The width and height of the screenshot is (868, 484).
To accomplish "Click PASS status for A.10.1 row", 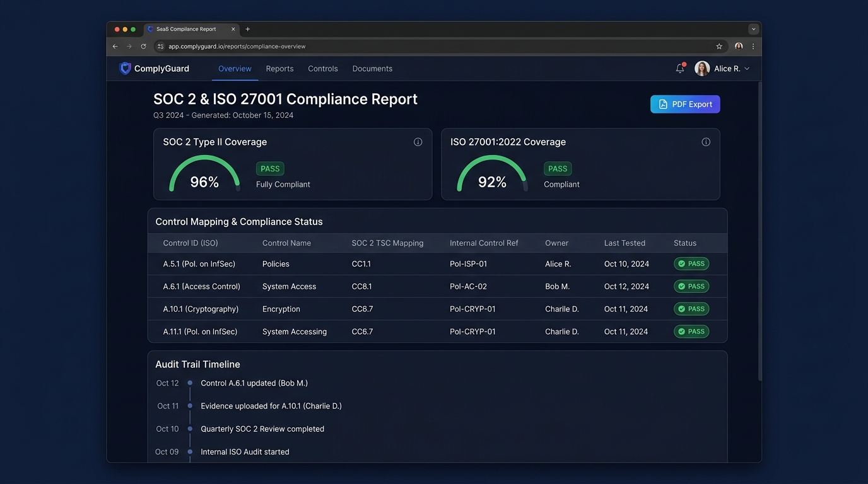I will click(691, 309).
